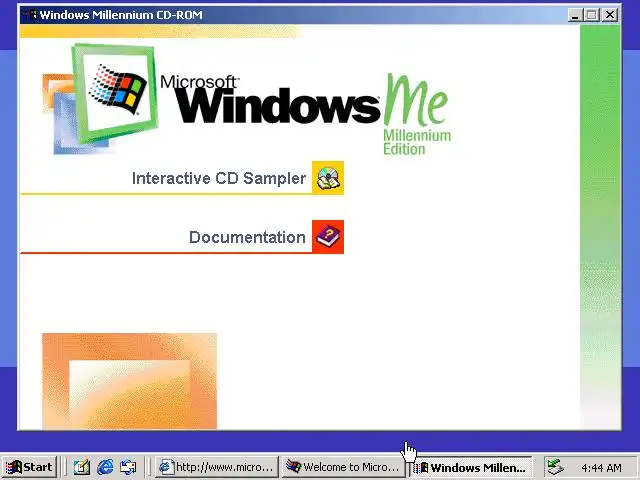
Task: Switch to the http://www.micro... taskbar window
Action: pyautogui.click(x=217, y=467)
